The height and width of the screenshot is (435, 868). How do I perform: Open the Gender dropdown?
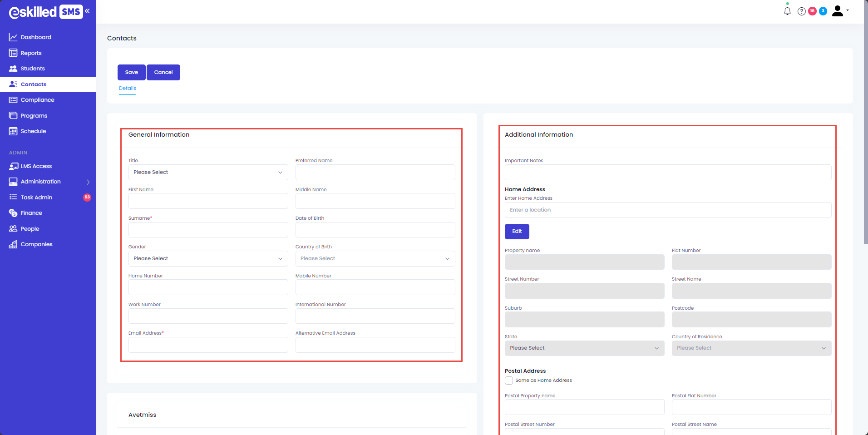click(208, 259)
